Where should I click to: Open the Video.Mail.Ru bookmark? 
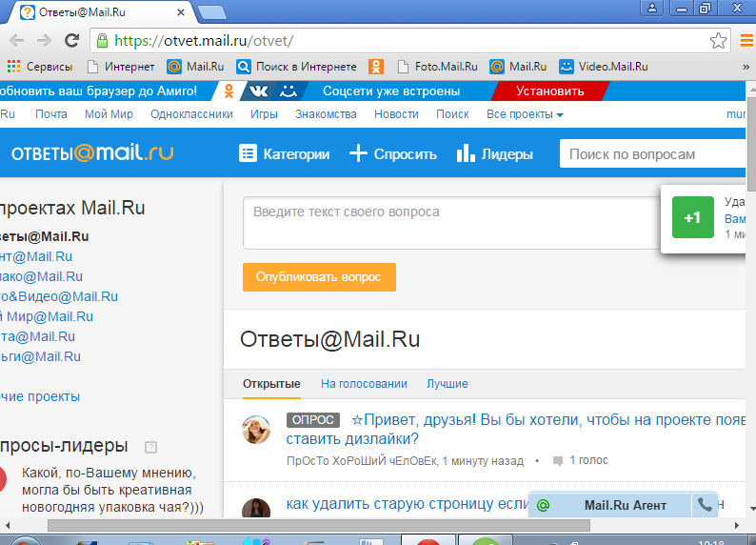pyautogui.click(x=603, y=67)
